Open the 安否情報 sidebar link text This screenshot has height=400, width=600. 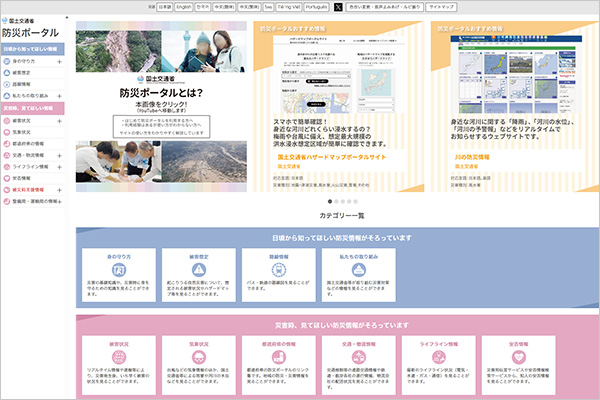click(21, 178)
